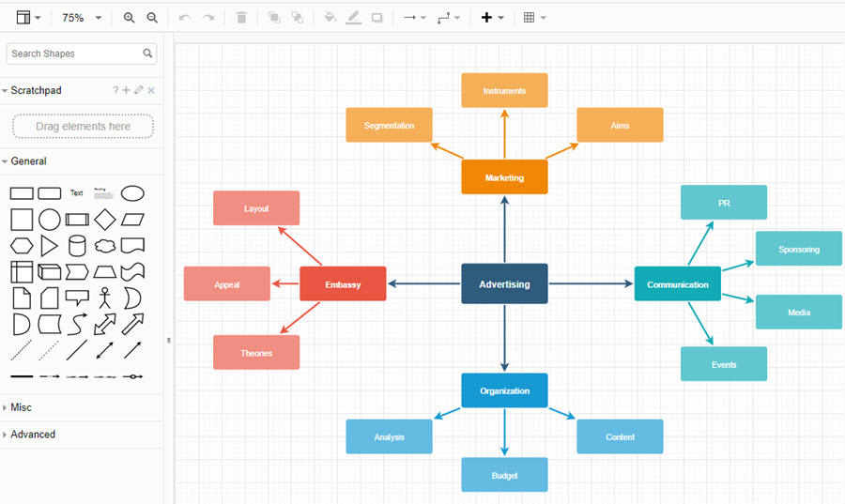Image resolution: width=845 pixels, height=504 pixels.
Task: Open the view layout dropdown in toolbar
Action: pyautogui.click(x=28, y=18)
